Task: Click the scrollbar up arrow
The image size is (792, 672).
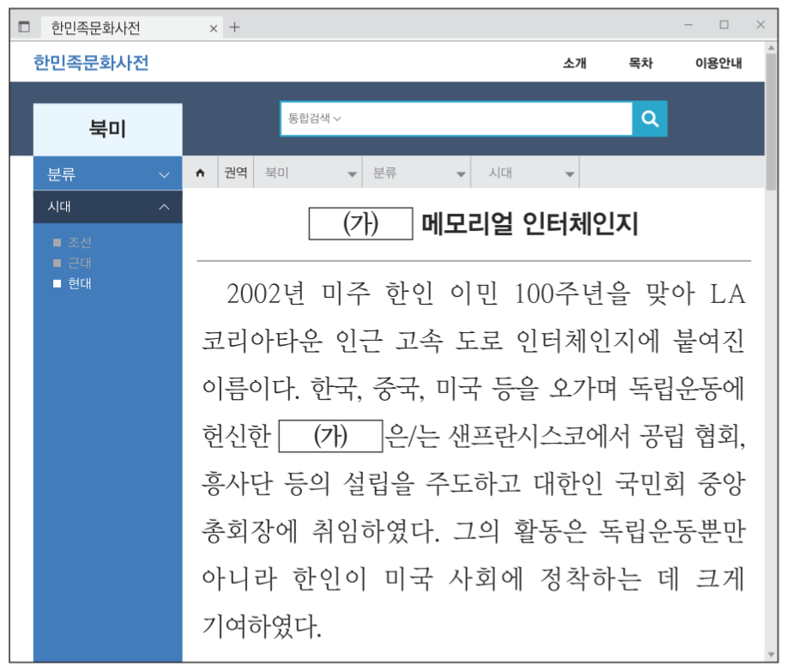Action: point(771,47)
